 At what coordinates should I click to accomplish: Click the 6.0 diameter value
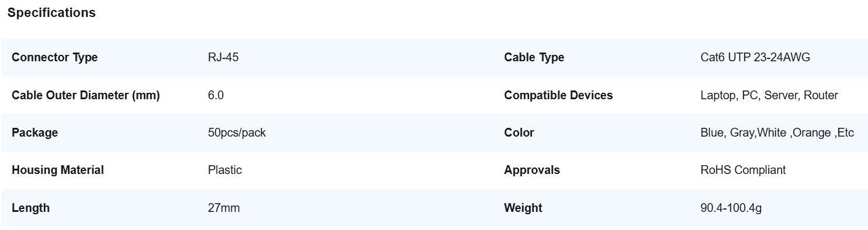216,95
